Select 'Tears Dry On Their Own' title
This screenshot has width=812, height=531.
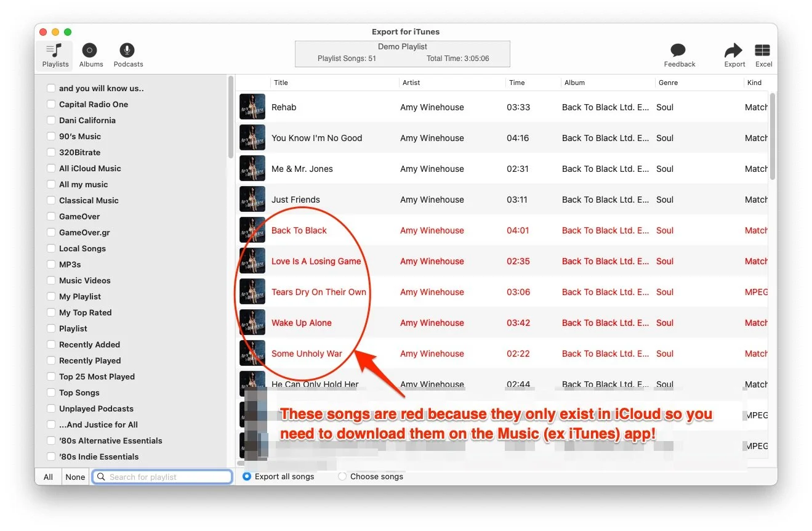[x=319, y=292]
